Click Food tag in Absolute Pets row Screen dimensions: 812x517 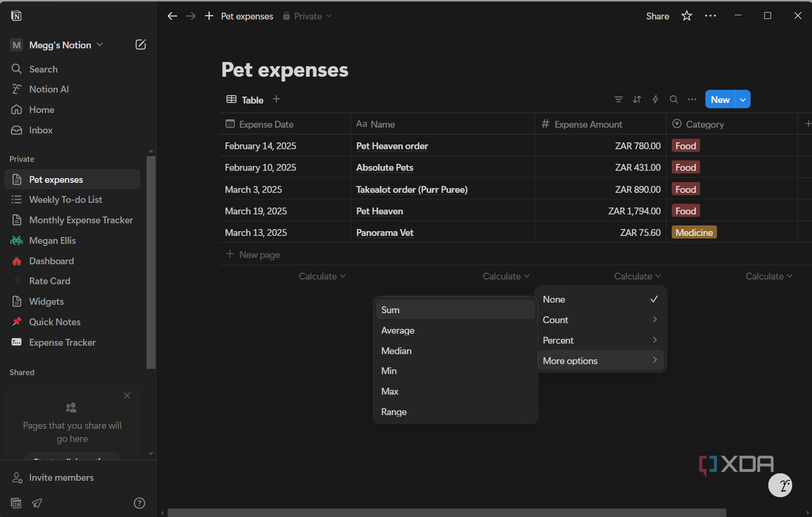[x=686, y=167]
